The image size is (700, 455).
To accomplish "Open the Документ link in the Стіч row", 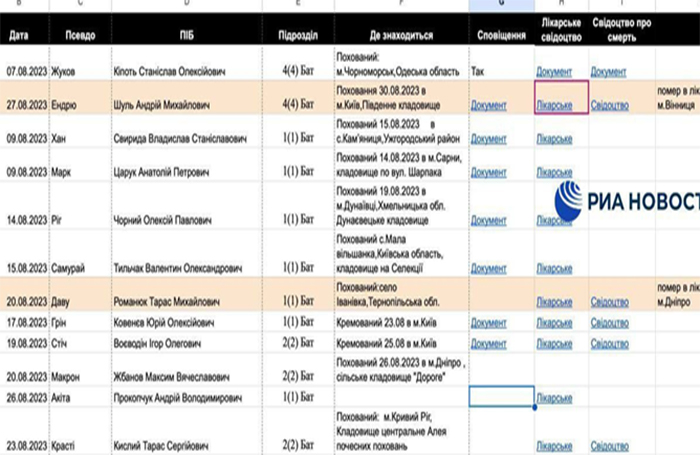I will pos(488,344).
